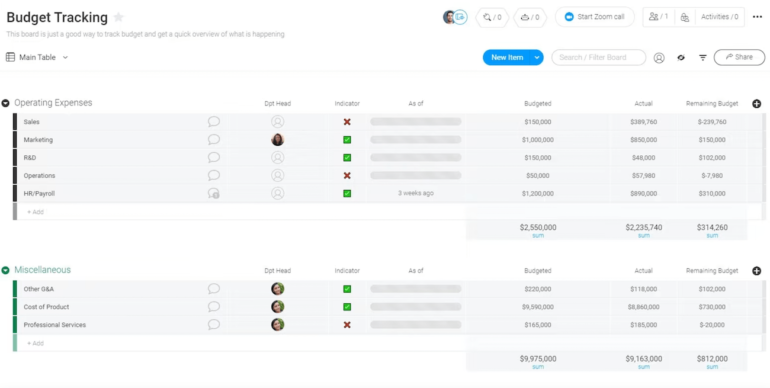This screenshot has width=770, height=388.
Task: Collapse the Miscellaneous group
Action: coord(5,270)
